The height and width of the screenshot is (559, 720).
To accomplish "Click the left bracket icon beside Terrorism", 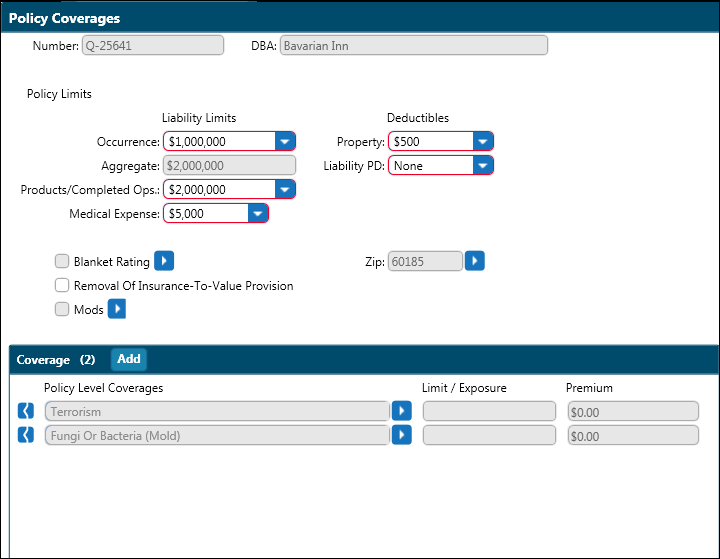I will [27, 411].
